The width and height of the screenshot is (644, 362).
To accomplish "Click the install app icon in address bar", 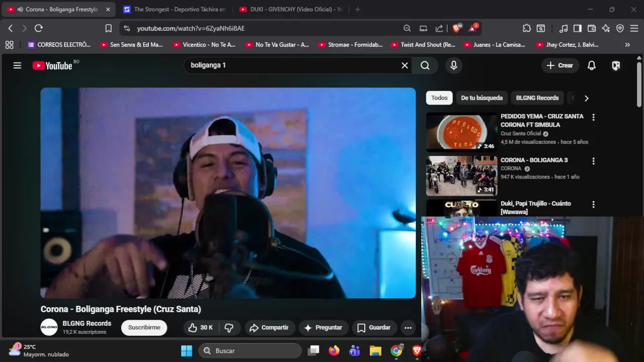I will pos(424,28).
